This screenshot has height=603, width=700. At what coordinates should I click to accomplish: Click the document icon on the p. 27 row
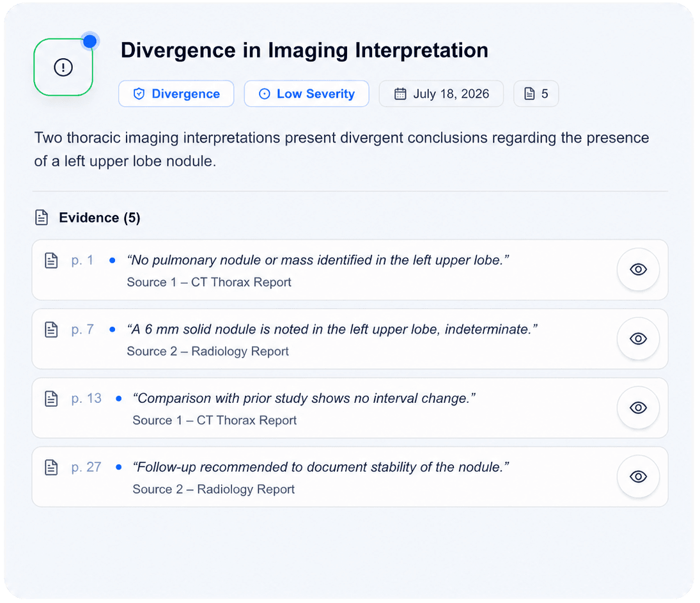click(x=51, y=467)
